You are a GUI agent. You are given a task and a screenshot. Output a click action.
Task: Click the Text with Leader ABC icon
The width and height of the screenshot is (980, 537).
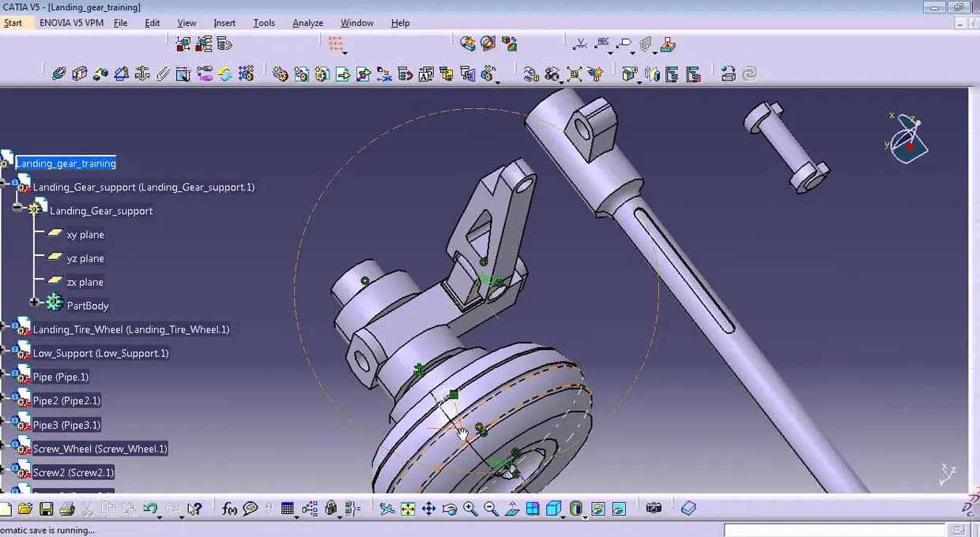coord(603,43)
